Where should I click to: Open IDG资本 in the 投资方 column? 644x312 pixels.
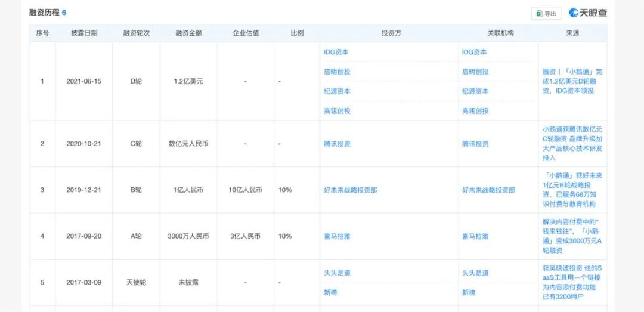coord(336,52)
